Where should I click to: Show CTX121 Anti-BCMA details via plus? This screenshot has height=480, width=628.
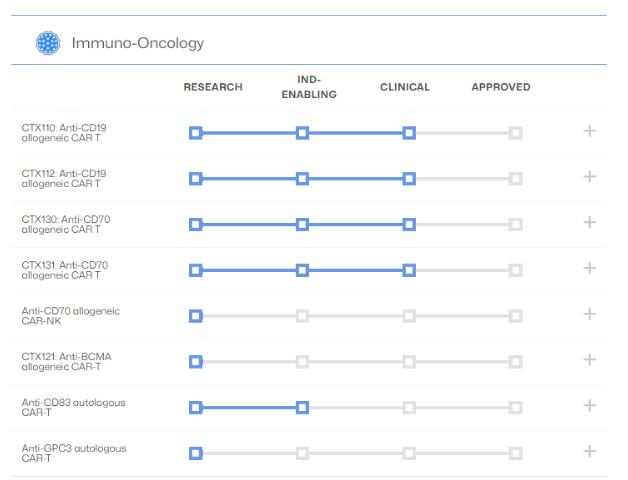pos(590,360)
